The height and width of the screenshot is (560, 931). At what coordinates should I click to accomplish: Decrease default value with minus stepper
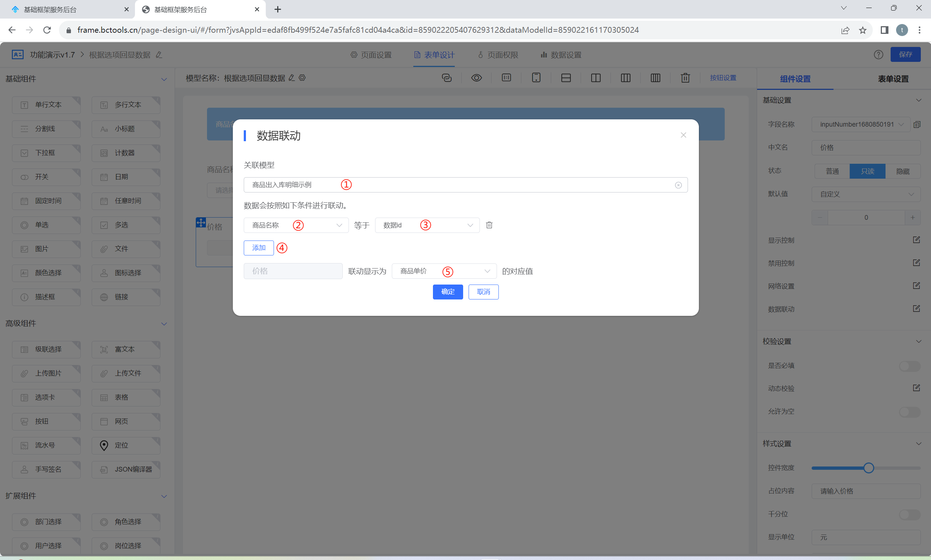coord(820,217)
